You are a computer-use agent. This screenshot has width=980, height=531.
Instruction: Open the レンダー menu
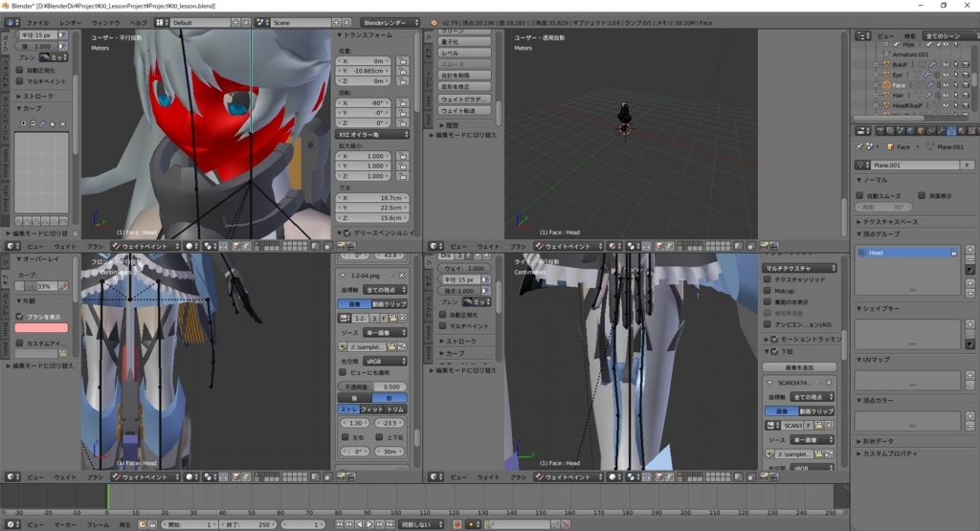70,23
